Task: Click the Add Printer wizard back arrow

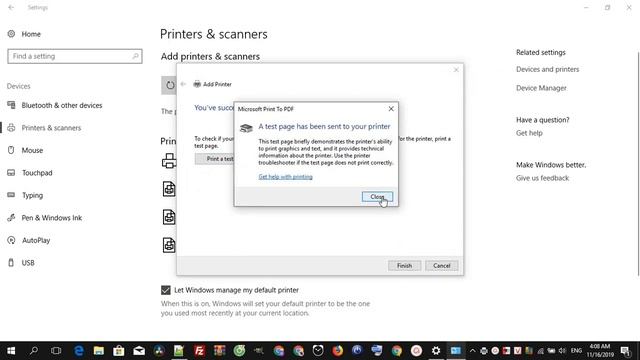Action: tap(183, 84)
